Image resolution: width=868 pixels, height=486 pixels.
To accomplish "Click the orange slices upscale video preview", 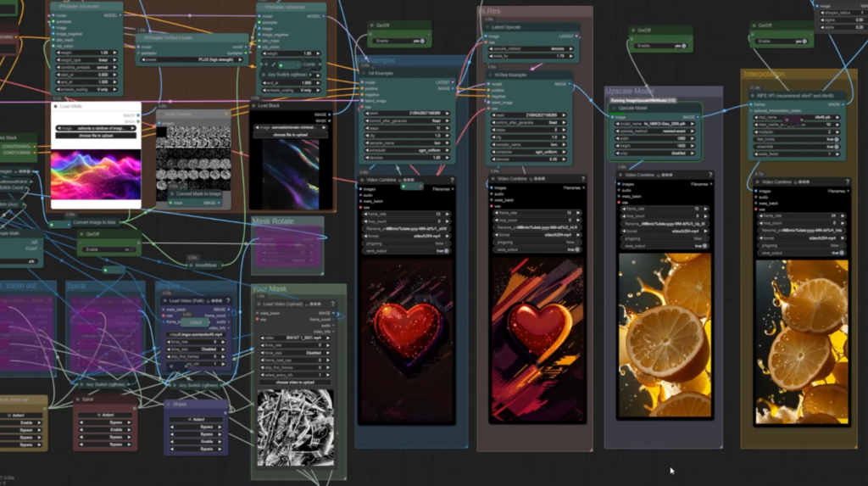I will [665, 335].
